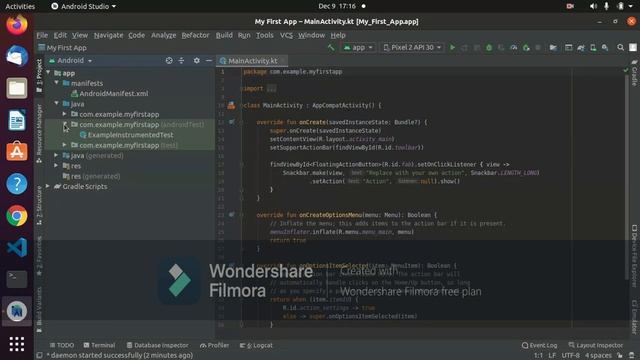The image size is (640, 360).
Task: Open Thunderbird mail from the dock
Action: pos(17,56)
